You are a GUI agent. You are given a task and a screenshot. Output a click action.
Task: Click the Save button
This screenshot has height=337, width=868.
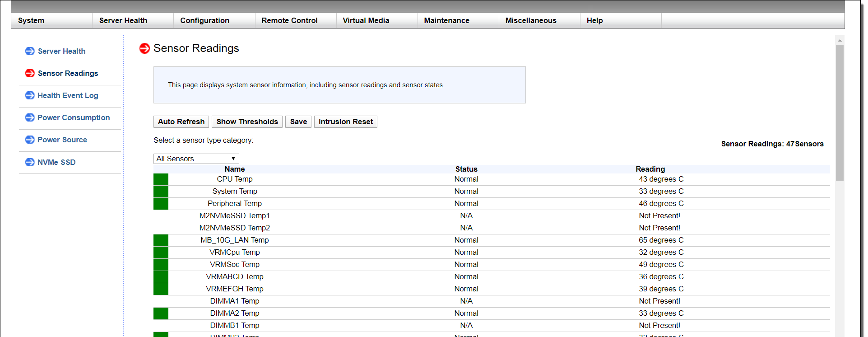298,122
